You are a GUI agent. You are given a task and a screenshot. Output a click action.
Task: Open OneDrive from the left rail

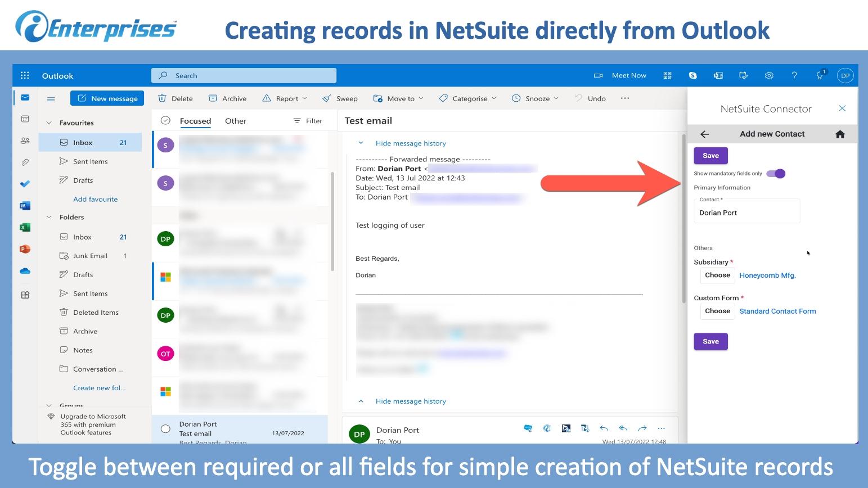[x=25, y=272]
